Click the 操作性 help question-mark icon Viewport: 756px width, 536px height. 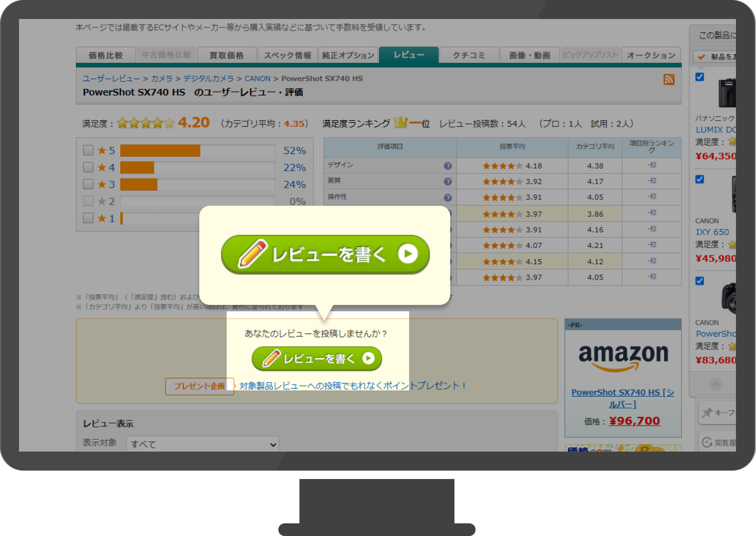coord(448,198)
